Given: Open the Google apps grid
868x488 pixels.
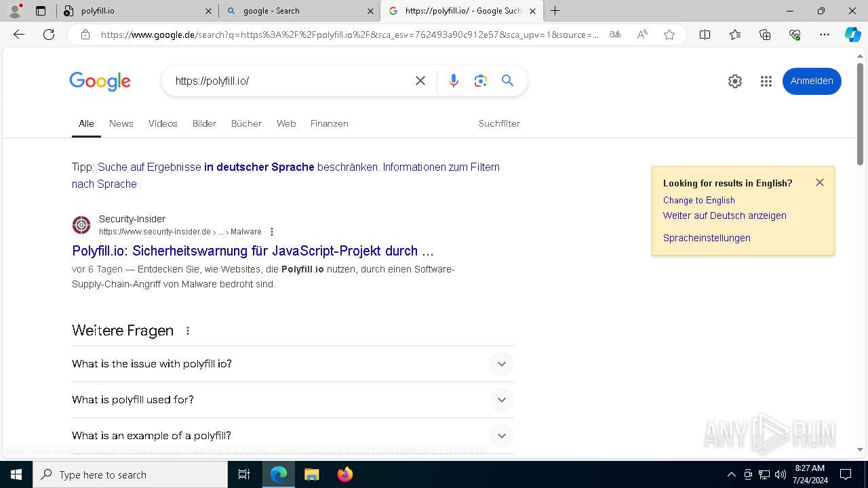Looking at the screenshot, I should point(766,81).
